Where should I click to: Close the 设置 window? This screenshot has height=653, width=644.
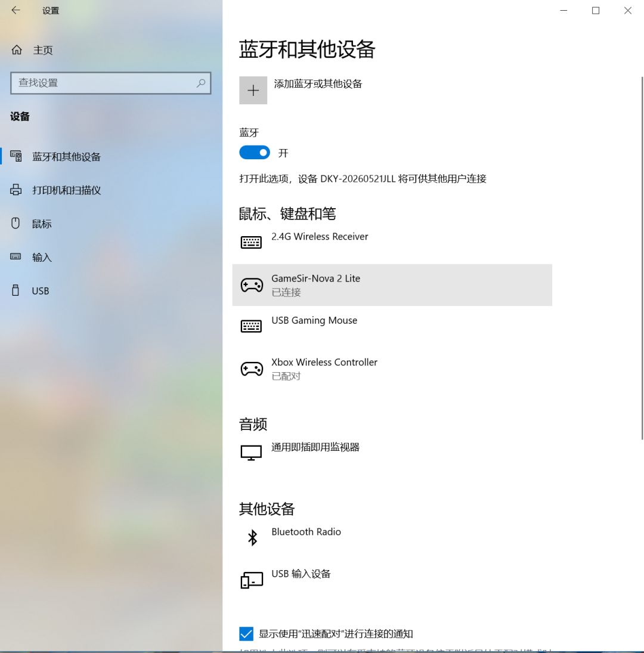pos(628,10)
